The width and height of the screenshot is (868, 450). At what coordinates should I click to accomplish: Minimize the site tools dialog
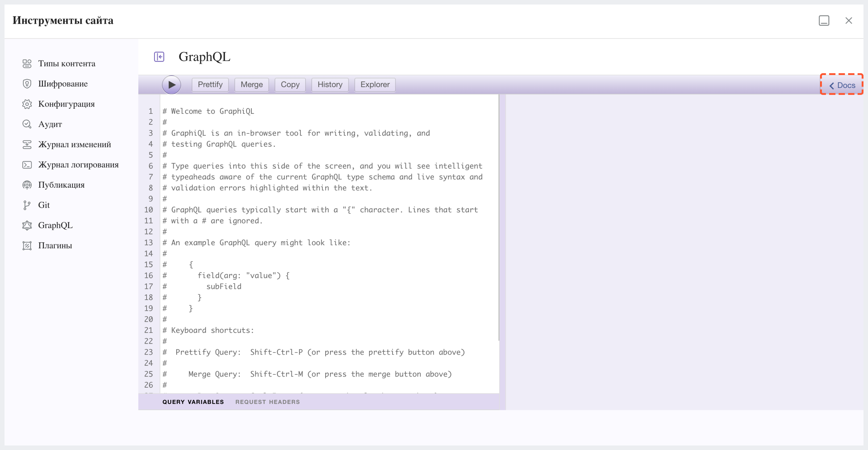(x=824, y=20)
